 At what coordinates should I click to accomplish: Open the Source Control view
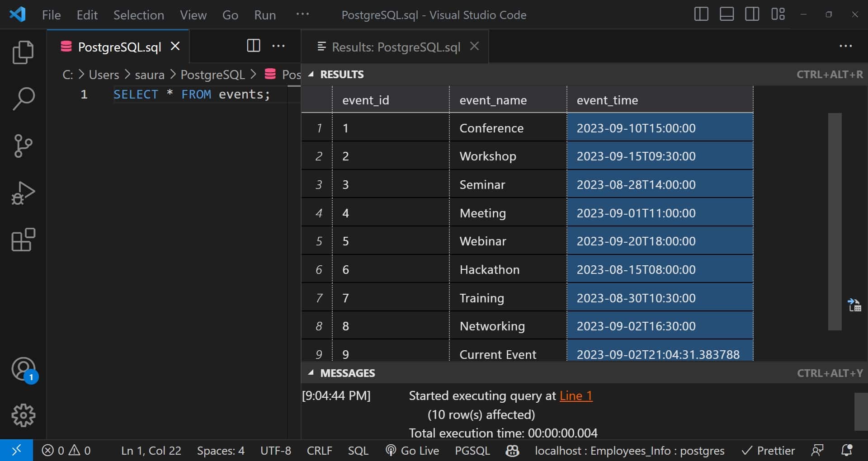tap(23, 146)
